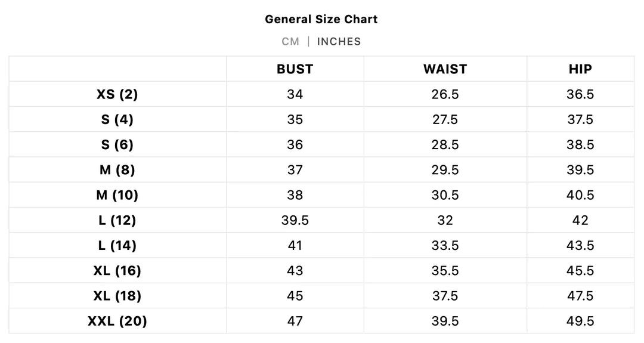Select the M (10) size row label
This screenshot has height=343, width=644.
point(117,195)
